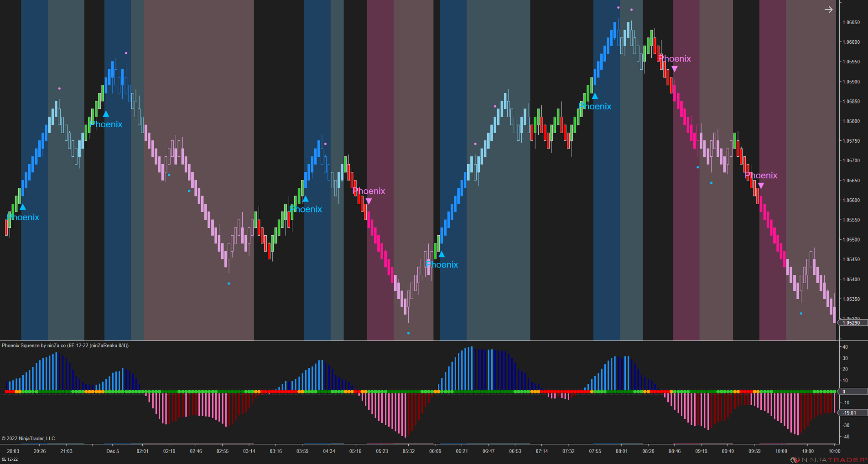
Task: Click the jump-to-latest-bar arrow icon
Action: (829, 10)
